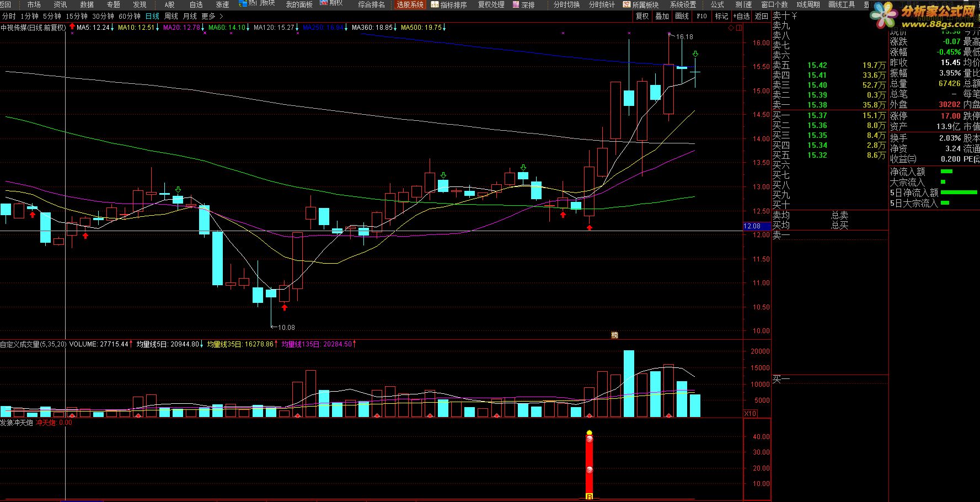
Task: Click 叠加 overlay button
Action: tap(662, 17)
